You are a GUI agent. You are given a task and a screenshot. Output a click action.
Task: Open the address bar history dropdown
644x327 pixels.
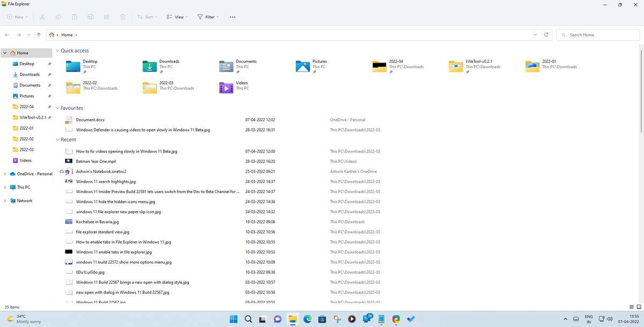pos(535,35)
